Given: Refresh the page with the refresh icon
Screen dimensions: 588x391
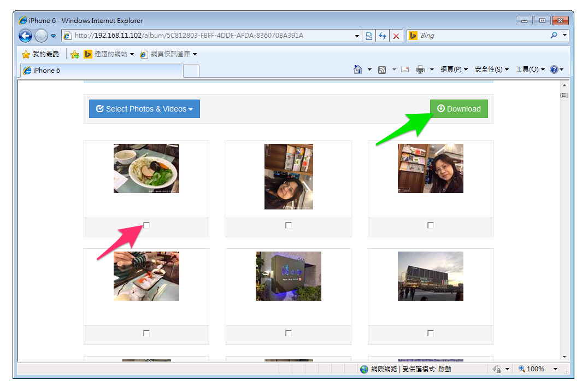Looking at the screenshot, I should (x=383, y=36).
